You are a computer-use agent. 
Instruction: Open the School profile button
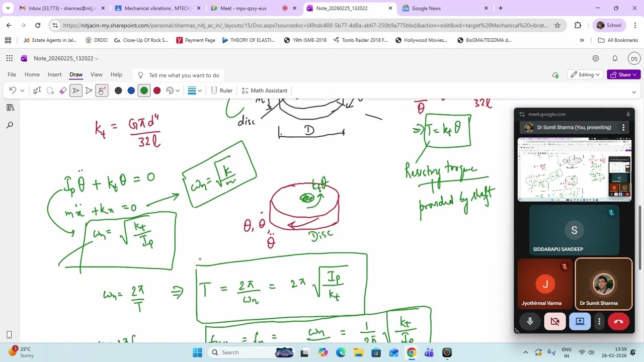[x=610, y=25]
